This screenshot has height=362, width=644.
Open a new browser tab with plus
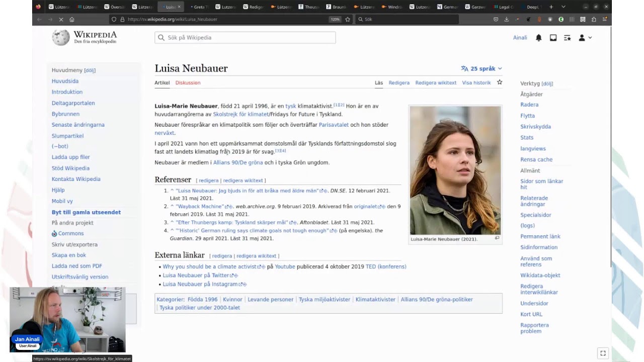click(x=551, y=7)
